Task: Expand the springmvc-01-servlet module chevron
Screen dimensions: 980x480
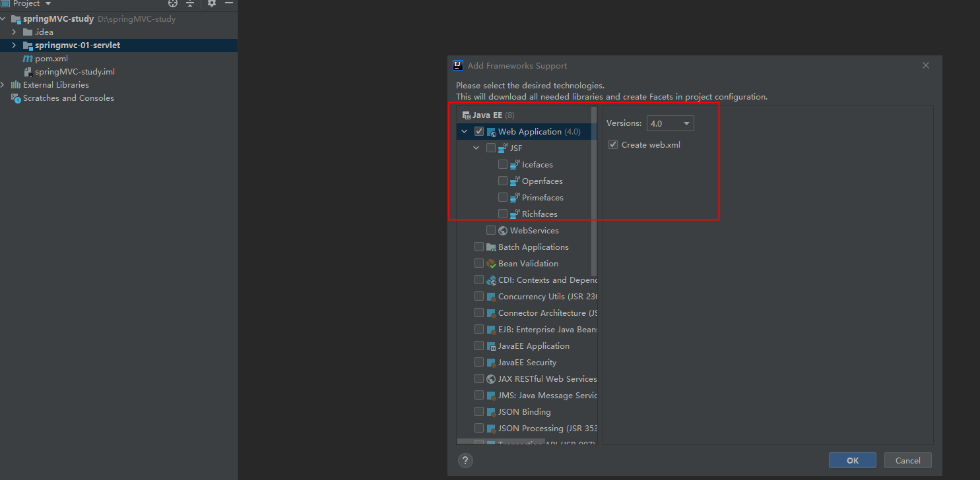Action: pyautogui.click(x=14, y=45)
